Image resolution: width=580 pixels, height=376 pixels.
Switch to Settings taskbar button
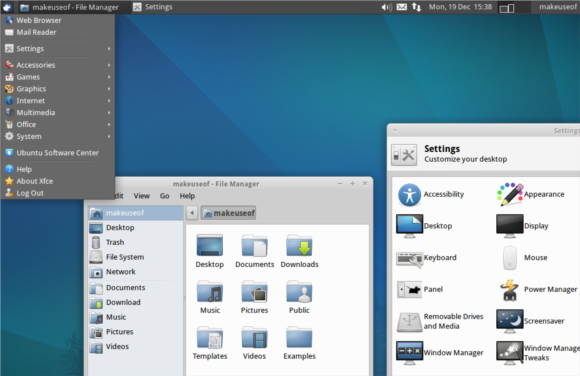click(153, 7)
